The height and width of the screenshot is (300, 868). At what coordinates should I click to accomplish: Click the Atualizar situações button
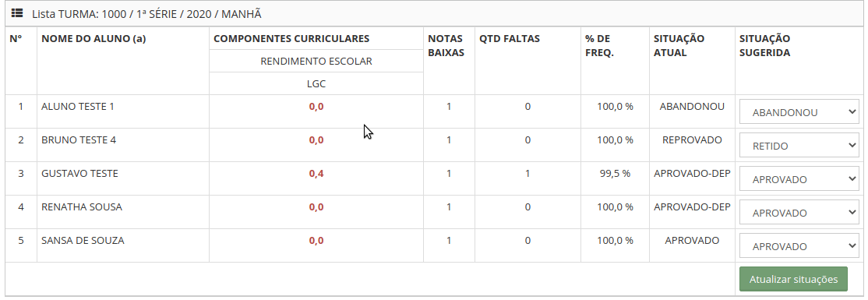793,280
